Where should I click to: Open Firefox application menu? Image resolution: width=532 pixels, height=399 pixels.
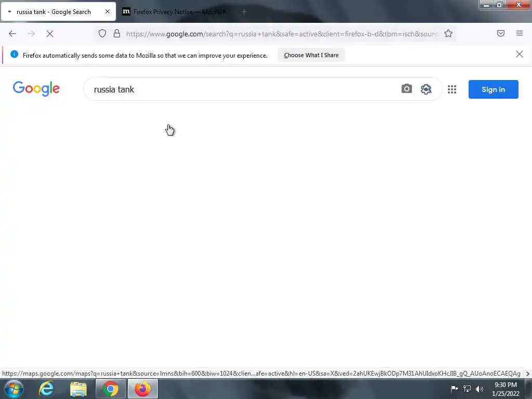(x=519, y=33)
